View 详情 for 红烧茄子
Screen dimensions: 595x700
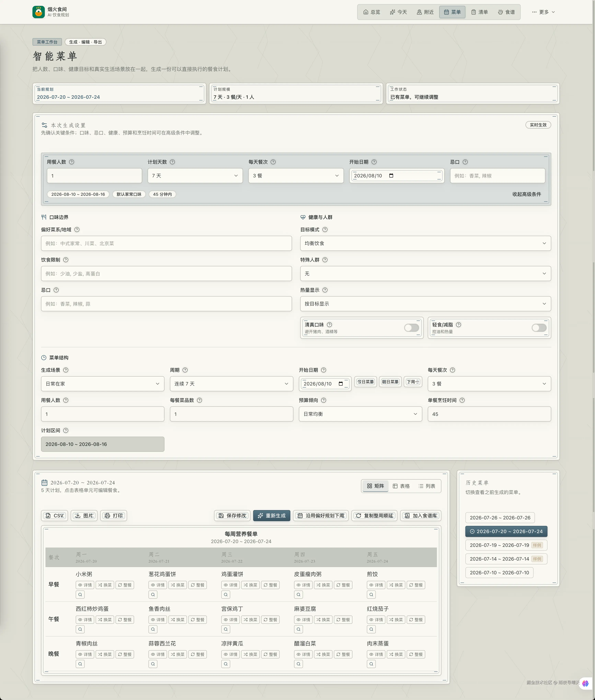click(376, 620)
